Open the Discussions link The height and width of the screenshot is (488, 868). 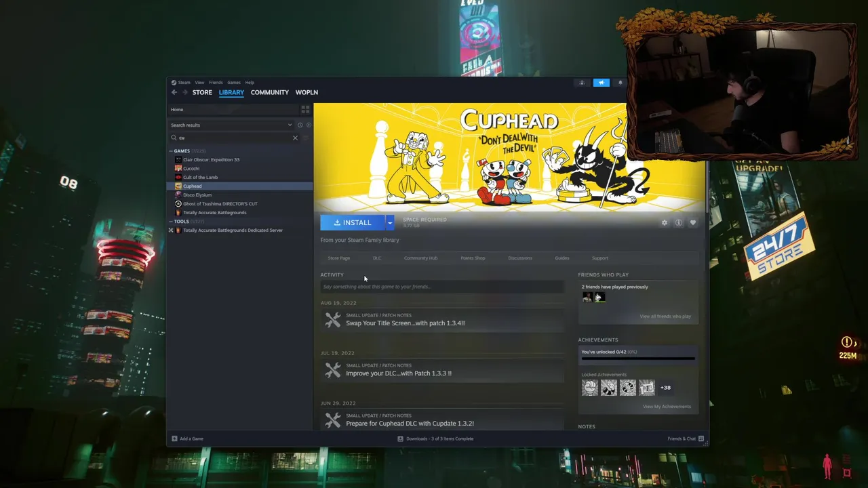pos(520,258)
